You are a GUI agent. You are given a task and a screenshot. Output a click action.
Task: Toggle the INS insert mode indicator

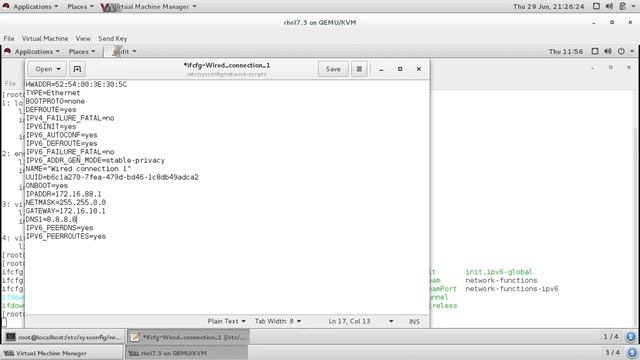(x=414, y=321)
